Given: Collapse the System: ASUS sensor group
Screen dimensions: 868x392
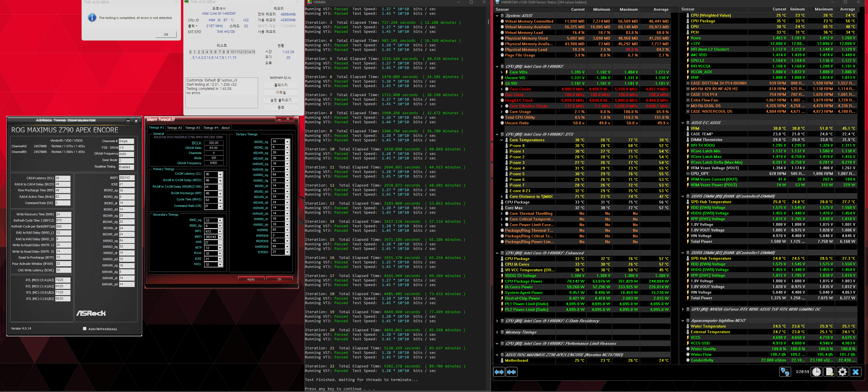Looking at the screenshot, I should point(497,16).
